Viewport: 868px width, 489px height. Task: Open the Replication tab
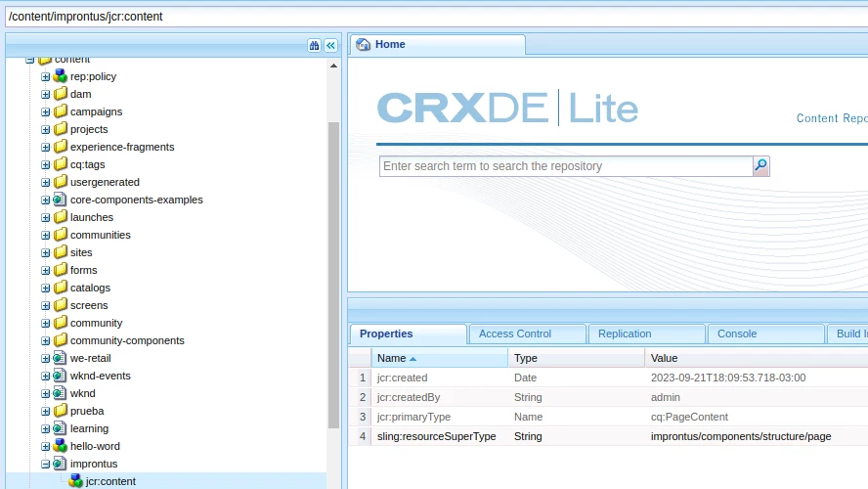(x=646, y=333)
